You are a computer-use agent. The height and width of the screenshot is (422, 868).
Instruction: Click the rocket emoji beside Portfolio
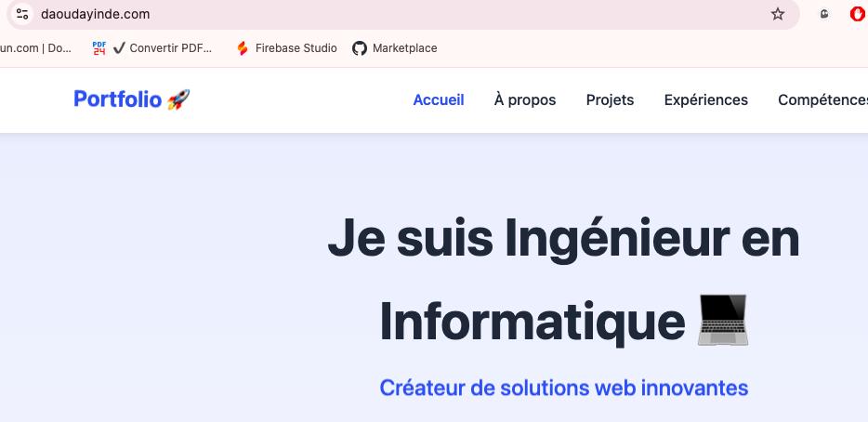(178, 99)
